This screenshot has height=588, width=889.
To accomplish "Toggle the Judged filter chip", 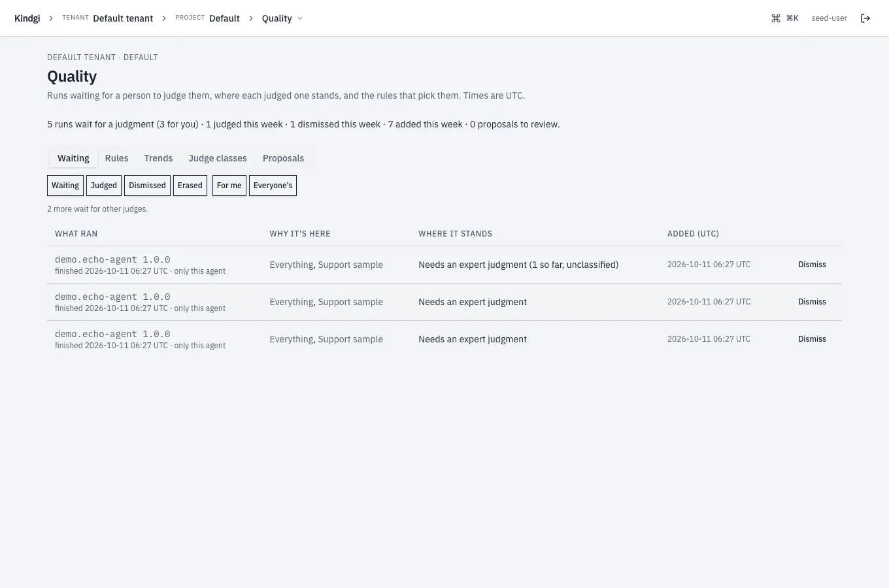I will [104, 186].
